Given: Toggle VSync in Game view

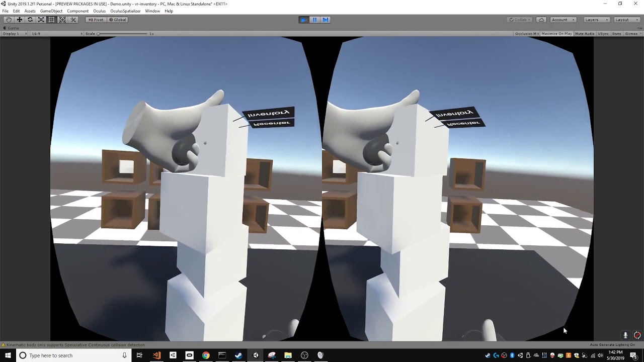Looking at the screenshot, I should (603, 34).
